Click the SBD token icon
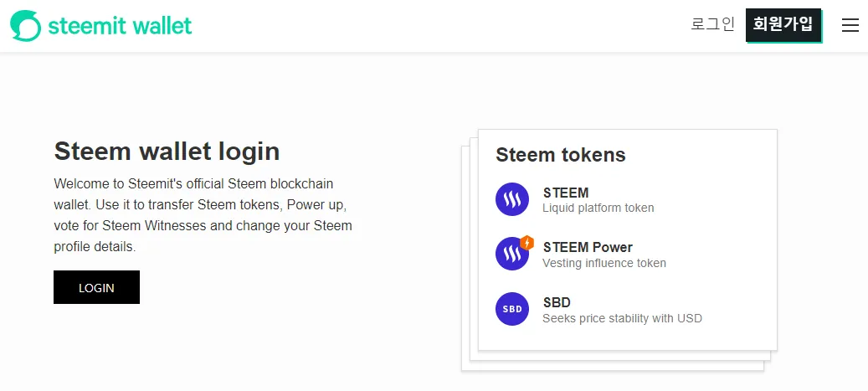 pyautogui.click(x=512, y=308)
